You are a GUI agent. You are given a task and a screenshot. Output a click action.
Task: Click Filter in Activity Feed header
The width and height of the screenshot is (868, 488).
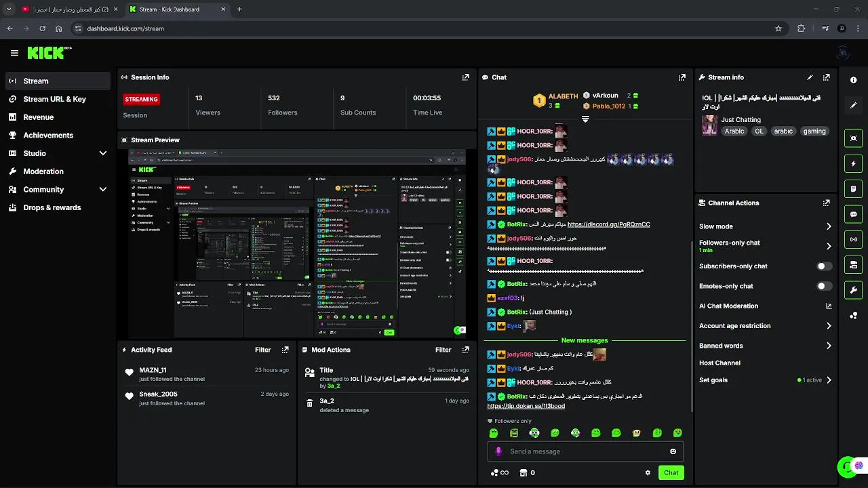[x=262, y=350]
